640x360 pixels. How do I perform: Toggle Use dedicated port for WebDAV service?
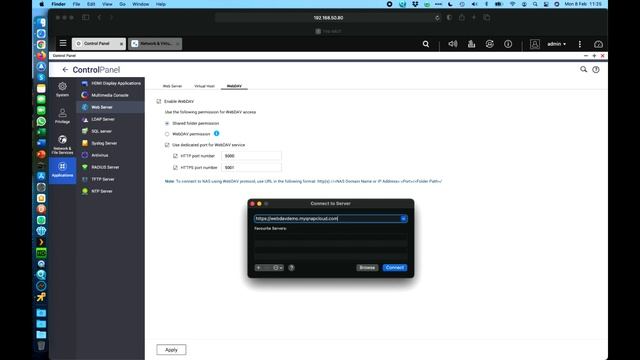[167, 145]
